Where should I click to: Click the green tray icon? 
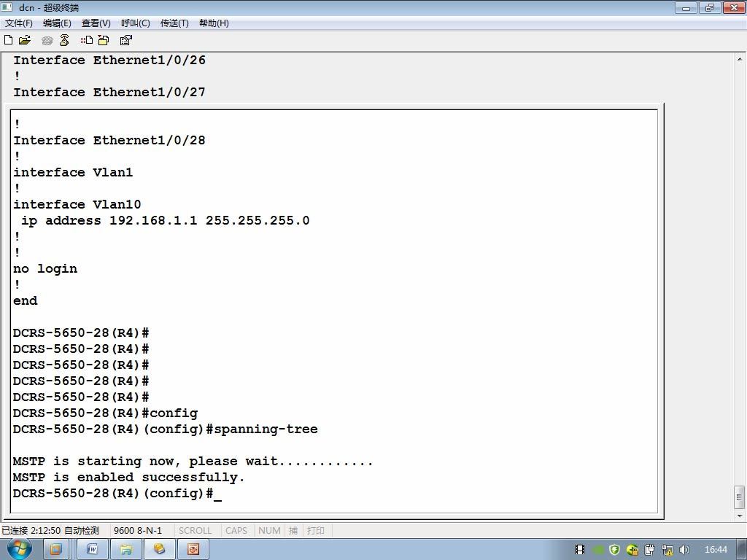pyautogui.click(x=598, y=550)
